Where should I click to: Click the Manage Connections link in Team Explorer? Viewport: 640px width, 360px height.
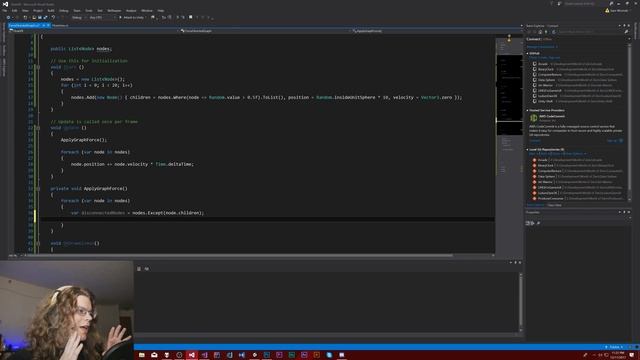(542, 47)
